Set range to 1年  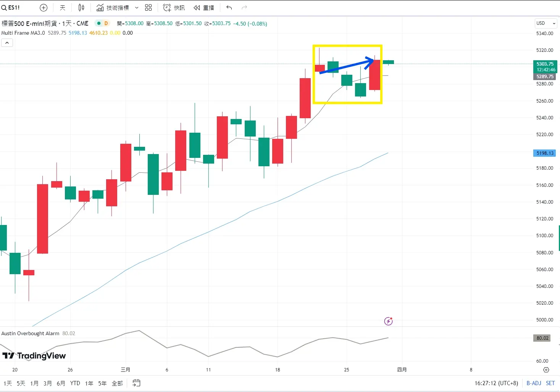(x=89, y=383)
